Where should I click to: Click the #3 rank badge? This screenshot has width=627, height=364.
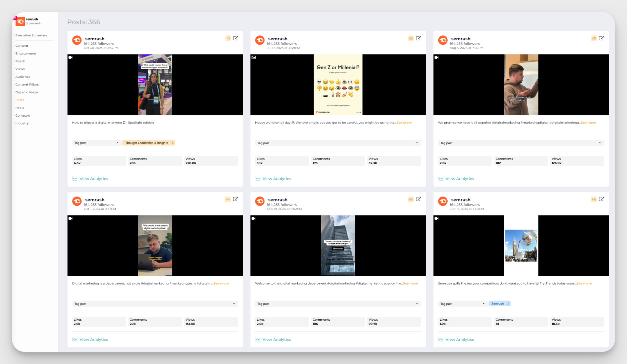(594, 39)
